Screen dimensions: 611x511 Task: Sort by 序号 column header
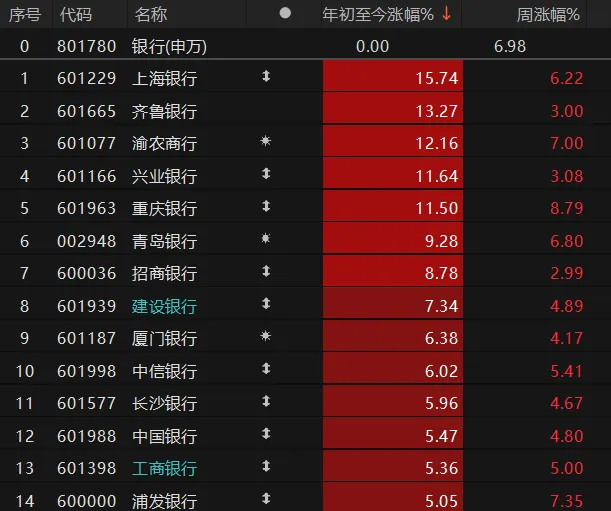tap(25, 15)
